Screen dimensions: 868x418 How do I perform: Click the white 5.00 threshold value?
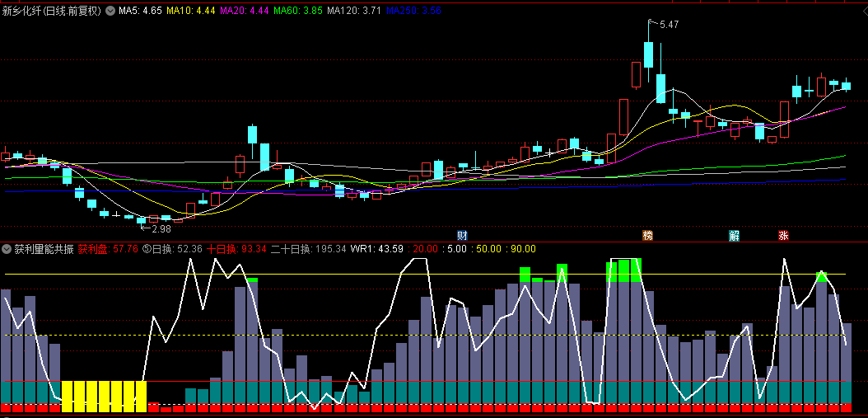point(457,249)
